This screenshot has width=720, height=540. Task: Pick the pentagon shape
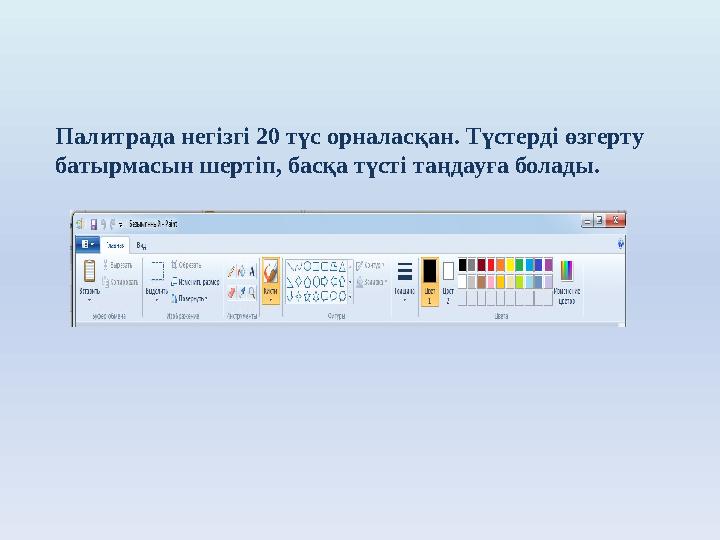307,282
